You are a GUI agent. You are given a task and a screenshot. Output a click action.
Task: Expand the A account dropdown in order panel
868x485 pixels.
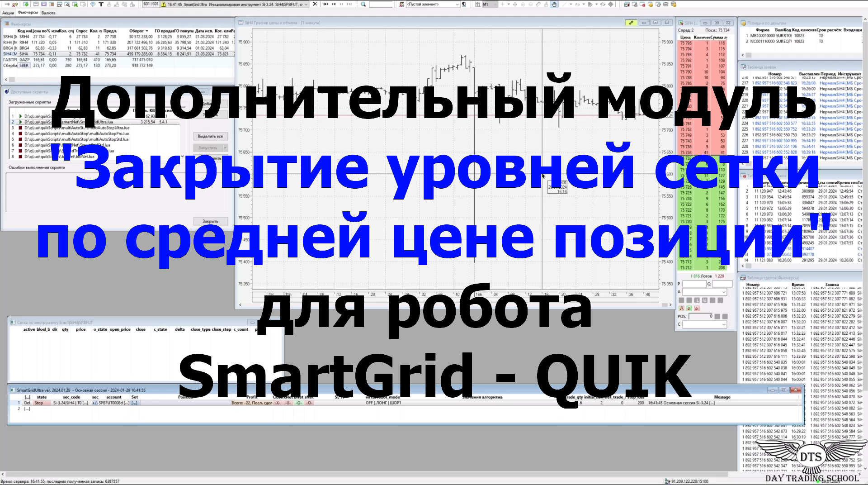point(724,292)
